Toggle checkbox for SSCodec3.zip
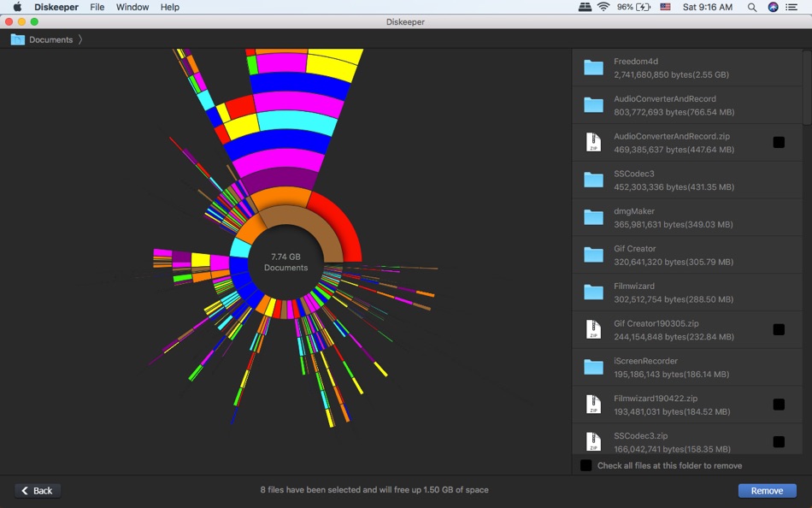This screenshot has height=508, width=812. pyautogui.click(x=779, y=441)
